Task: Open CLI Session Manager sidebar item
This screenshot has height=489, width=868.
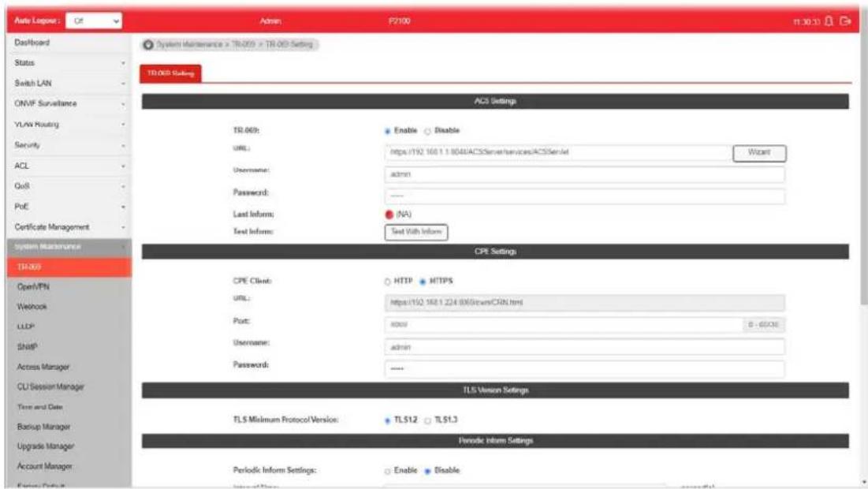Action: [69, 386]
